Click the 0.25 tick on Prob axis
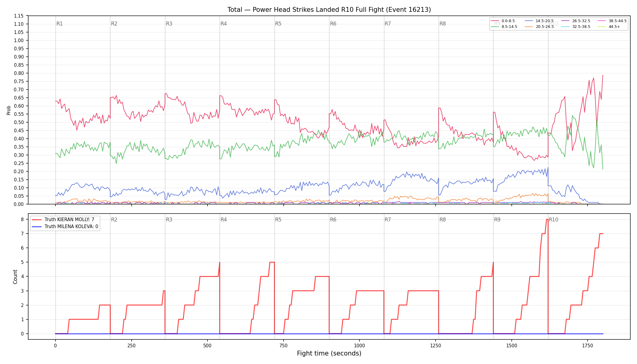This screenshot has width=637, height=364. point(19,163)
